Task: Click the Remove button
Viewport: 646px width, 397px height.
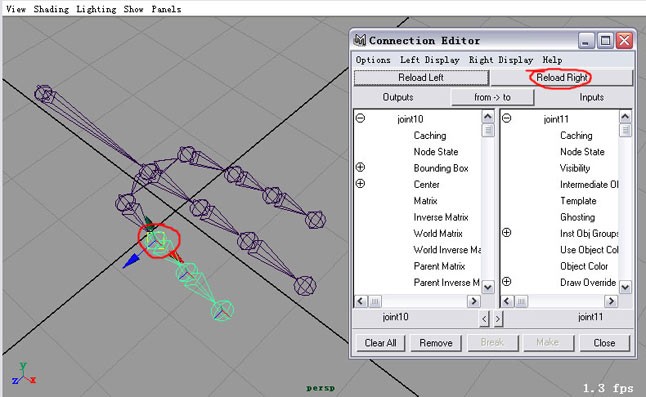Action: tap(436, 343)
